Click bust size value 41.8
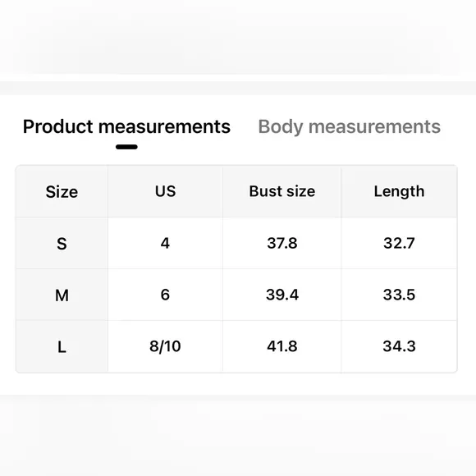The height and width of the screenshot is (476, 476). click(282, 346)
